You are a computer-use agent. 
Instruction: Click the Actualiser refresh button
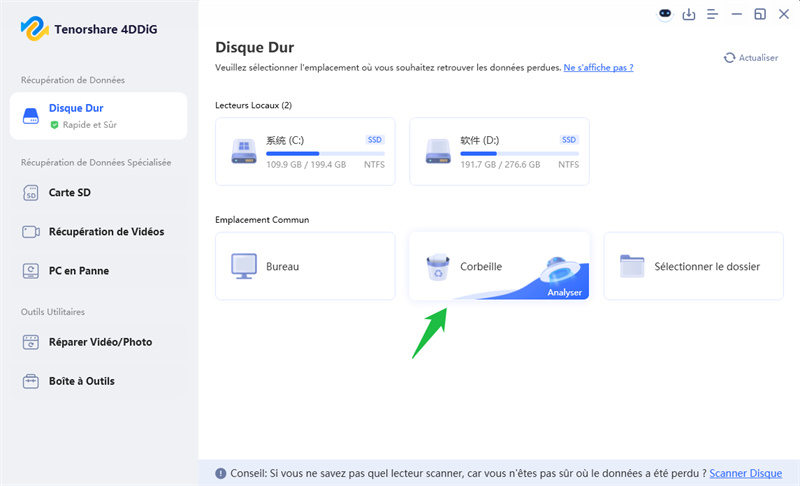(751, 58)
